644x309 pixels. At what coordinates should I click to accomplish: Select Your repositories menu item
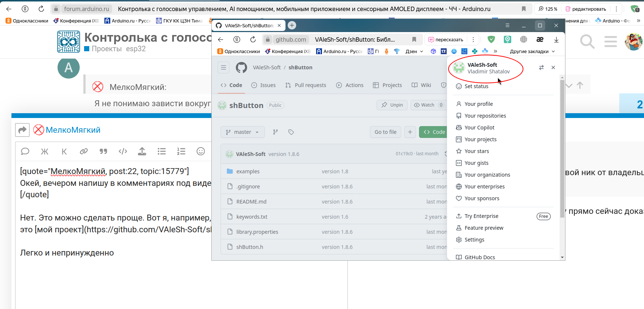(503, 116)
